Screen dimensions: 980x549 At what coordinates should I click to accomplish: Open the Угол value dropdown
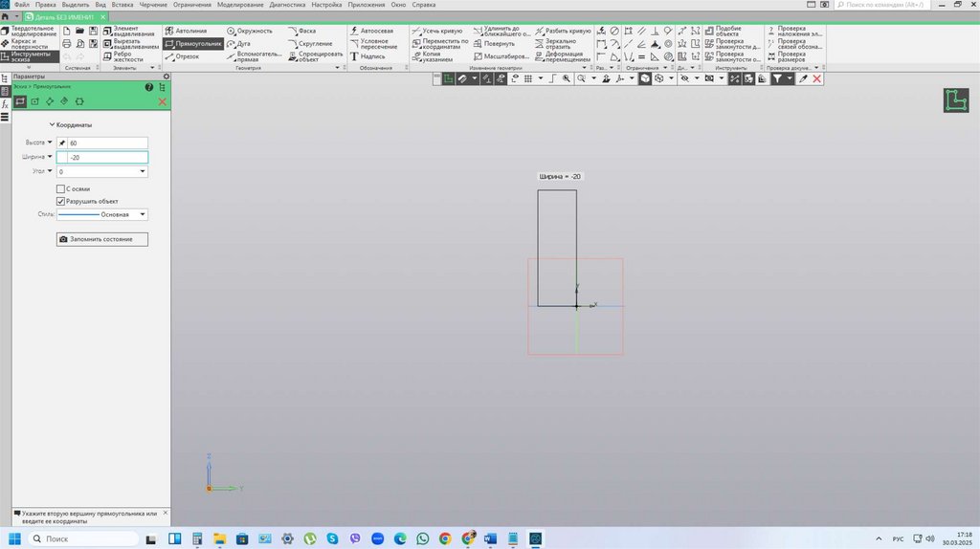(x=143, y=171)
